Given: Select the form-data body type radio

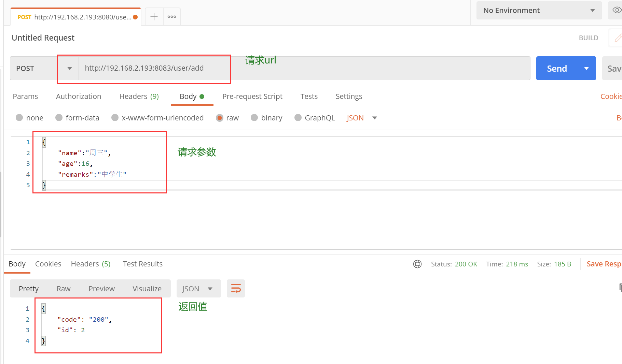Looking at the screenshot, I should [59, 118].
